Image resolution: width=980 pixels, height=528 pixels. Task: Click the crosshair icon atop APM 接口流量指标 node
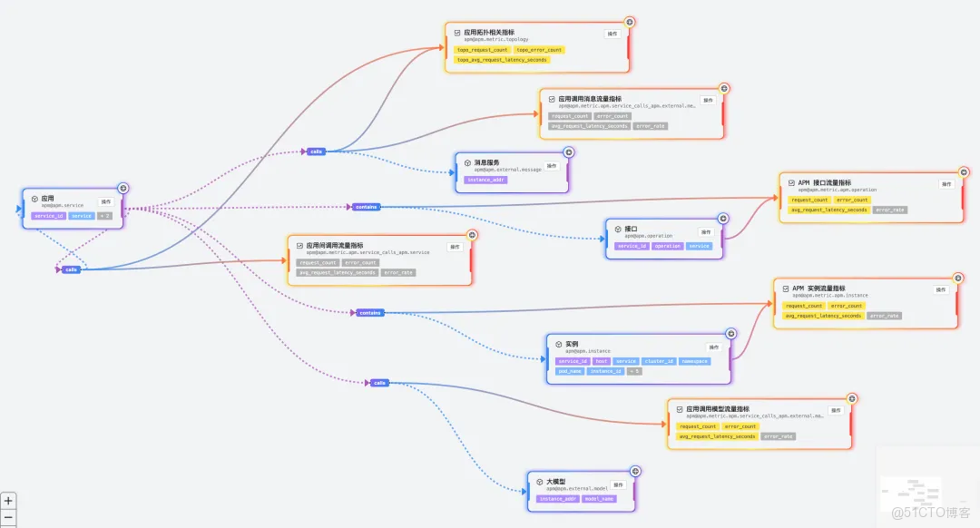tap(963, 172)
